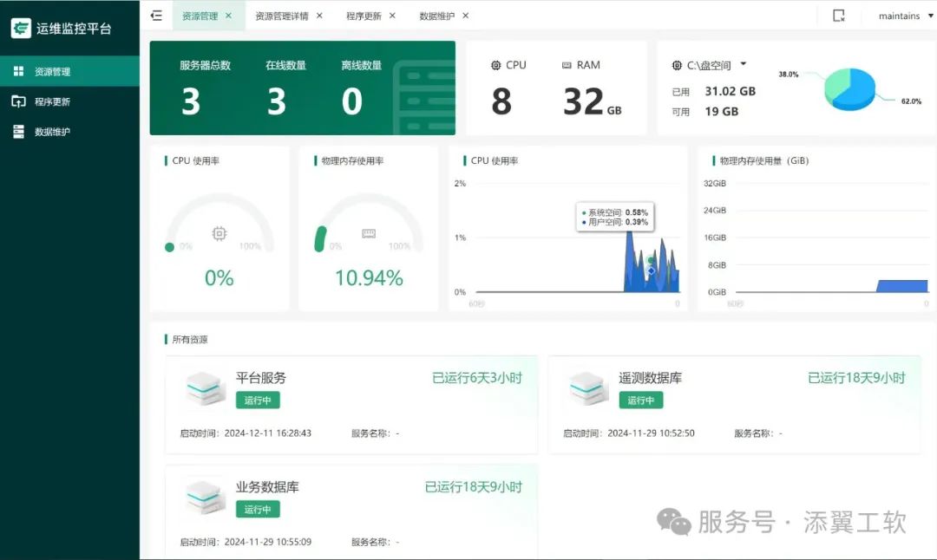Click the 运行中 button for 遥测数据库
This screenshot has height=560, width=937.
pyautogui.click(x=641, y=400)
